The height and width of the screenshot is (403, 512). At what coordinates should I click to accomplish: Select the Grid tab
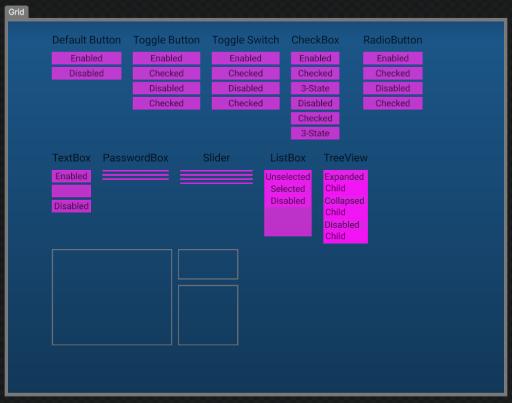16,12
